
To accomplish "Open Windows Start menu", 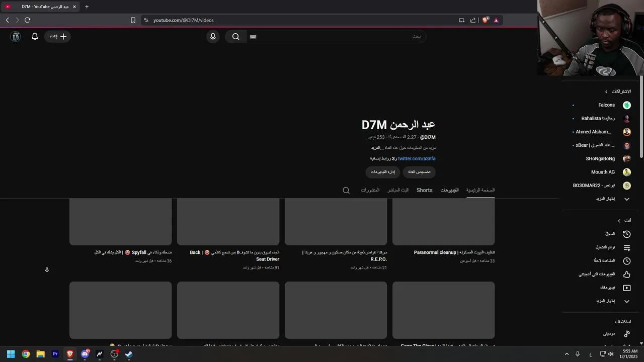I will [11, 354].
